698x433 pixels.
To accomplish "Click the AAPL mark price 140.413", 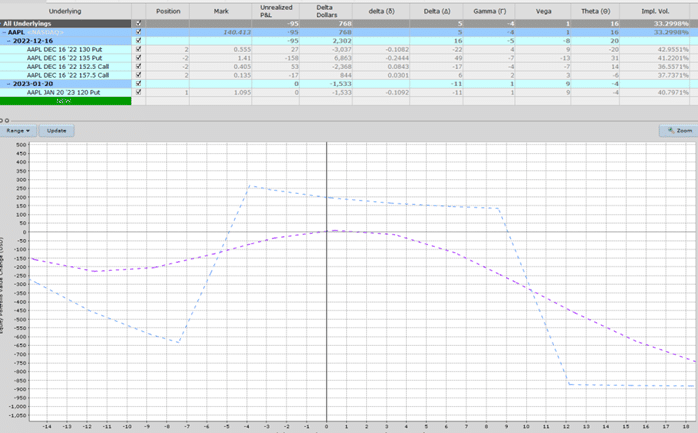I will [236, 32].
